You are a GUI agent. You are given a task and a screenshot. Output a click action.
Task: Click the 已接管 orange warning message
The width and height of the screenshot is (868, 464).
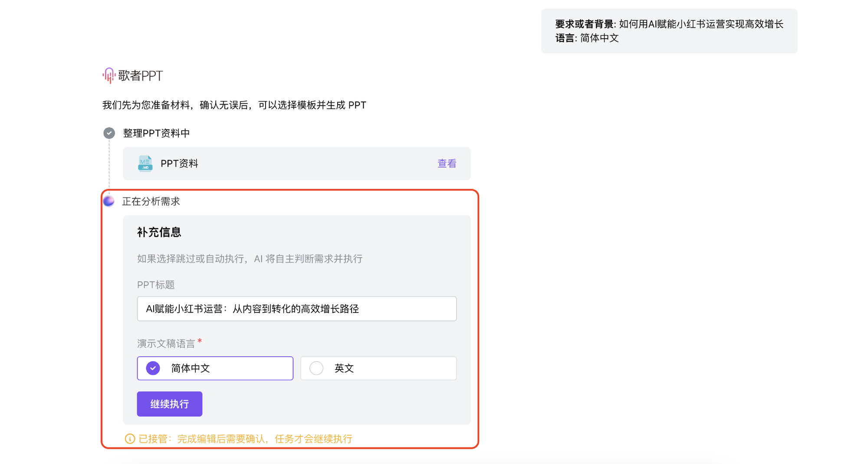click(245, 439)
